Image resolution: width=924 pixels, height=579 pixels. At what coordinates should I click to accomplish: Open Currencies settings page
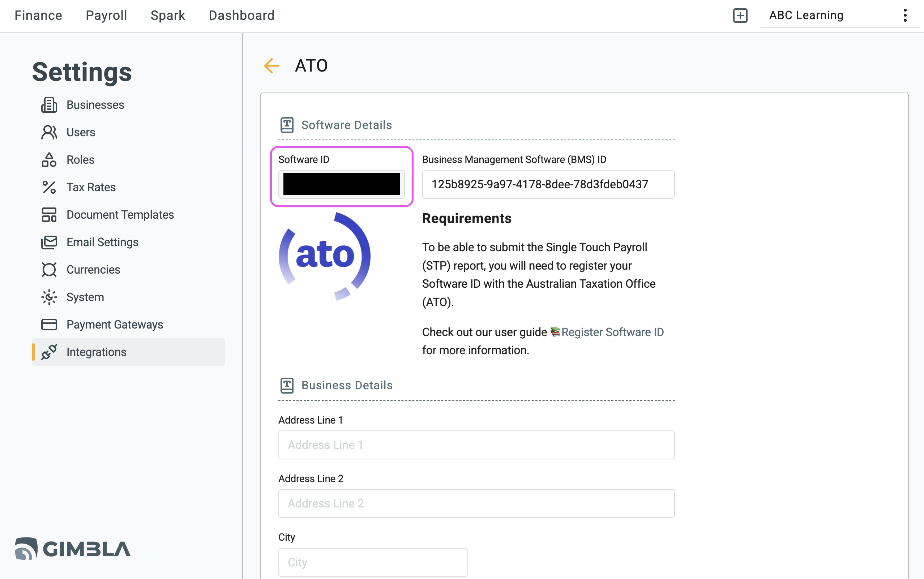pos(93,270)
